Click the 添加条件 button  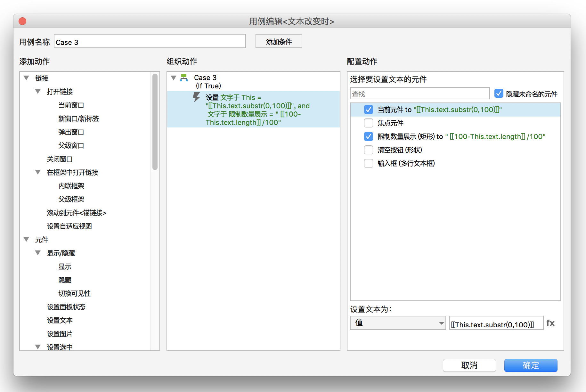pos(279,42)
